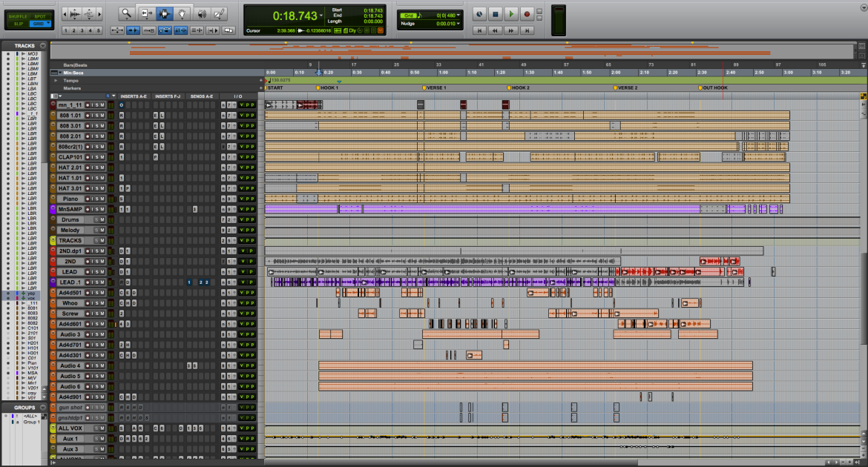Screen dimensions: 868x467
Task: Click the ALL VOX track name
Action: pyautogui.click(x=70, y=428)
